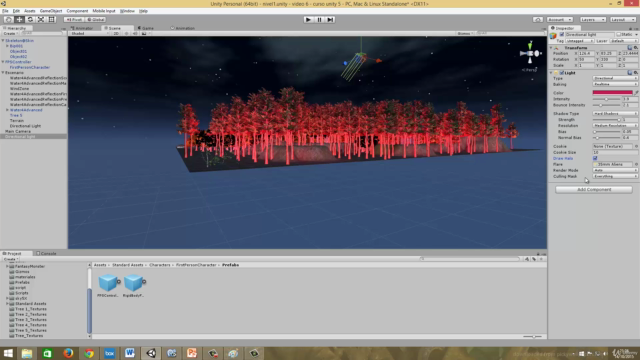The image size is (640, 360).
Task: Click the light Color swatch
Action: point(612,93)
